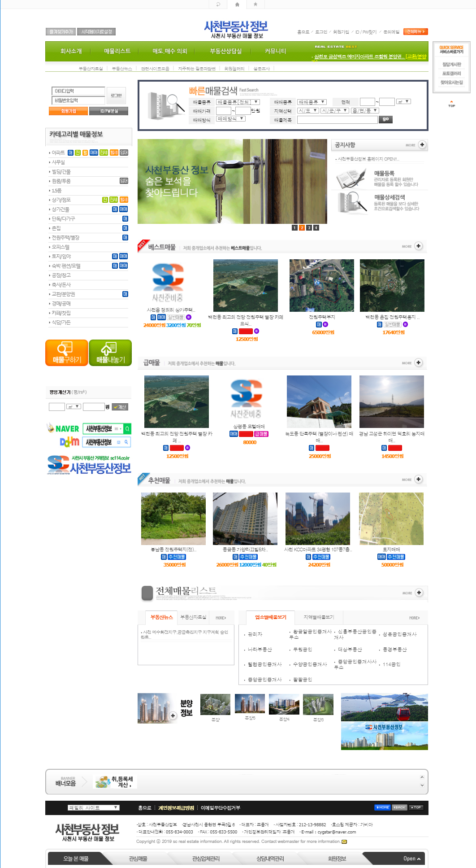Click the home icon at top center

coord(237,4)
